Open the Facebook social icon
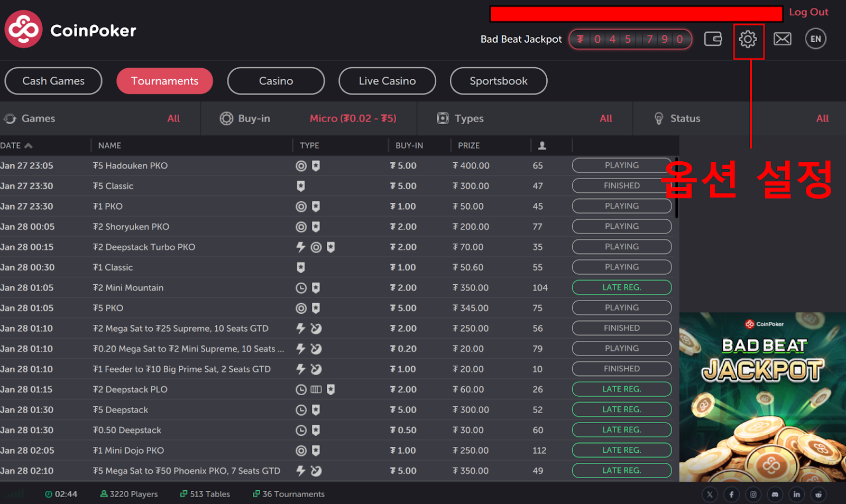 coord(732,494)
